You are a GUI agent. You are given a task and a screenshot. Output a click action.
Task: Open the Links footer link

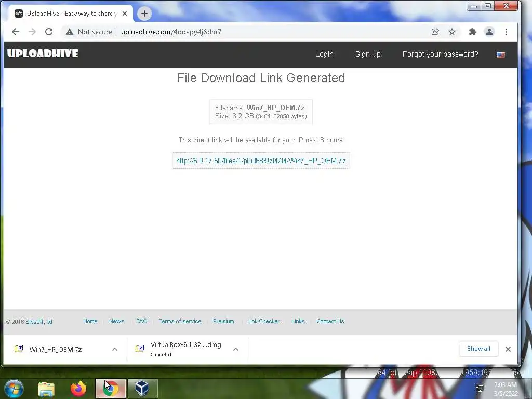298,321
